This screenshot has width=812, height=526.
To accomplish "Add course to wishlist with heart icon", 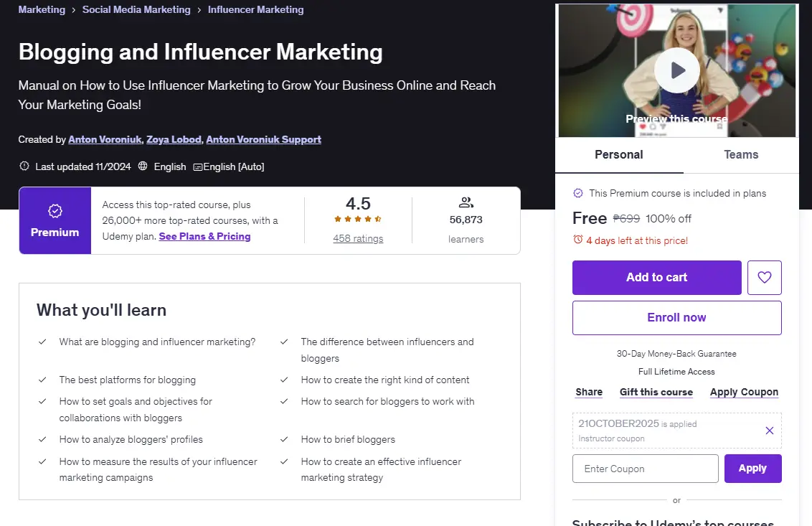I will coord(765,277).
